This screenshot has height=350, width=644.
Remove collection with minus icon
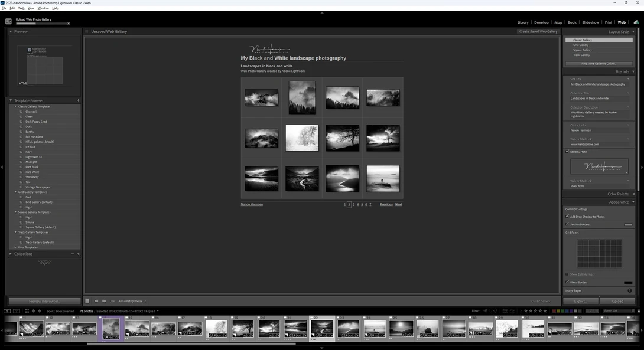point(73,254)
